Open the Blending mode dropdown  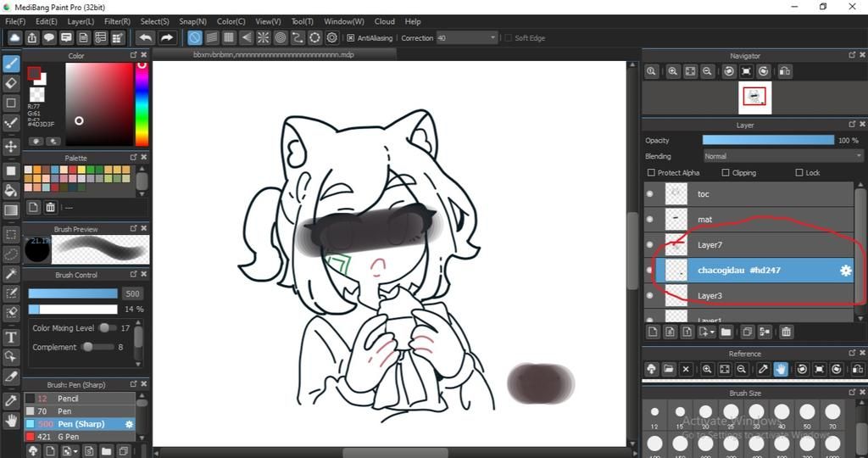(782, 156)
